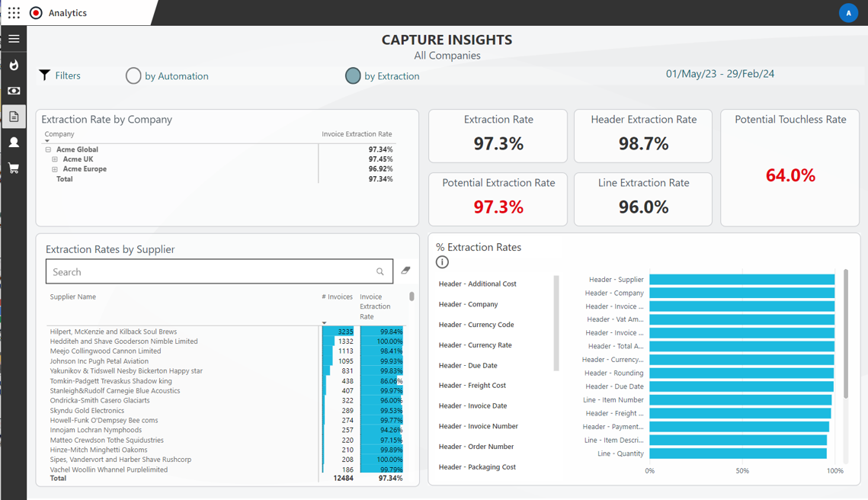
Task: Click the Extraction Rate 97.3% card
Action: [498, 136]
